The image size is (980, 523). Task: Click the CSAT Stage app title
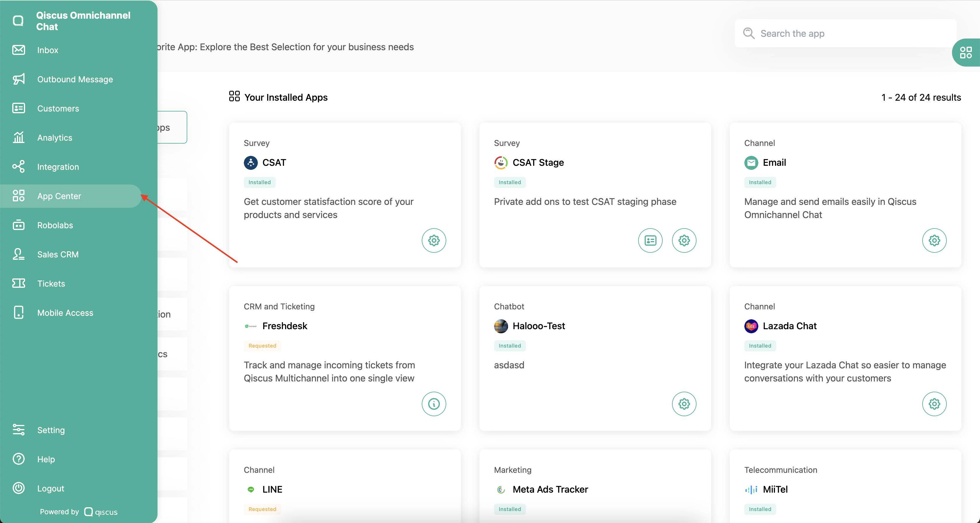pos(538,163)
